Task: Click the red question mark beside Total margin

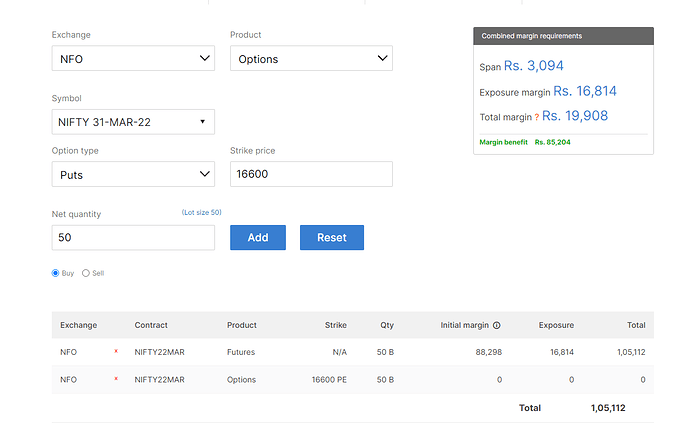Action: tap(536, 118)
